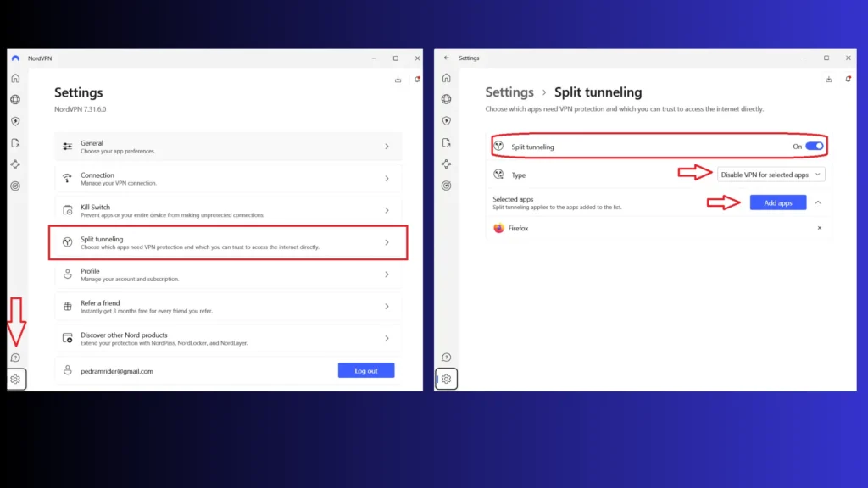
Task: Remove Firefox from the selected apps list
Action: coord(820,228)
